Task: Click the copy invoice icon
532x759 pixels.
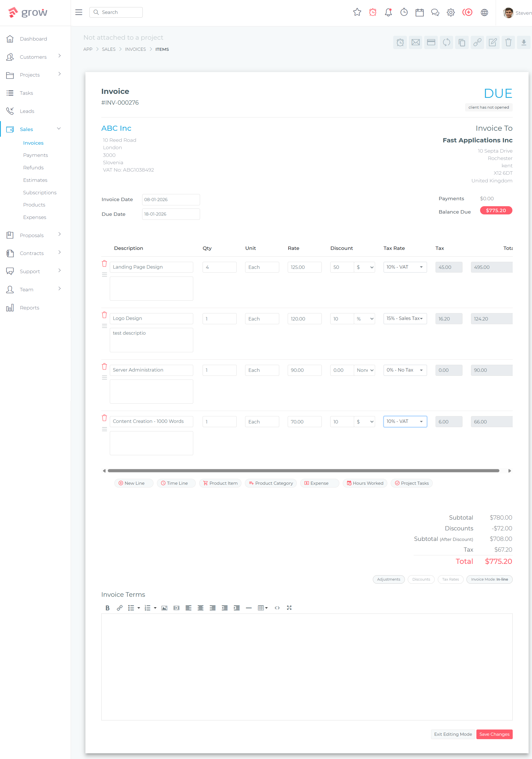Action: tap(462, 42)
